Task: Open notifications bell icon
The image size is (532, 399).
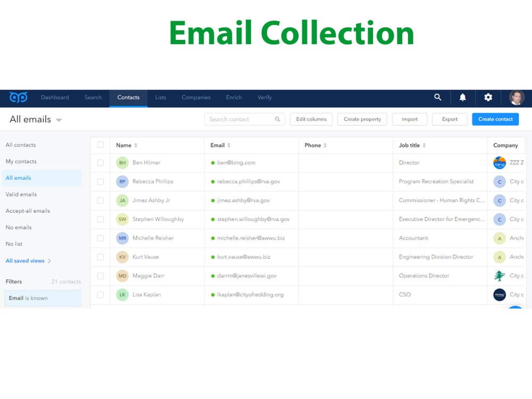Action: [x=462, y=97]
